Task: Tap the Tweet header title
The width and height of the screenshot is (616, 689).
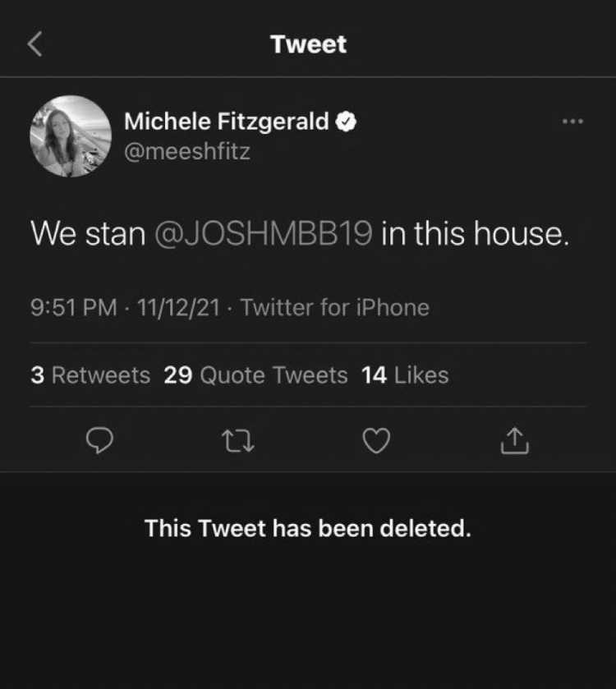Action: click(309, 44)
